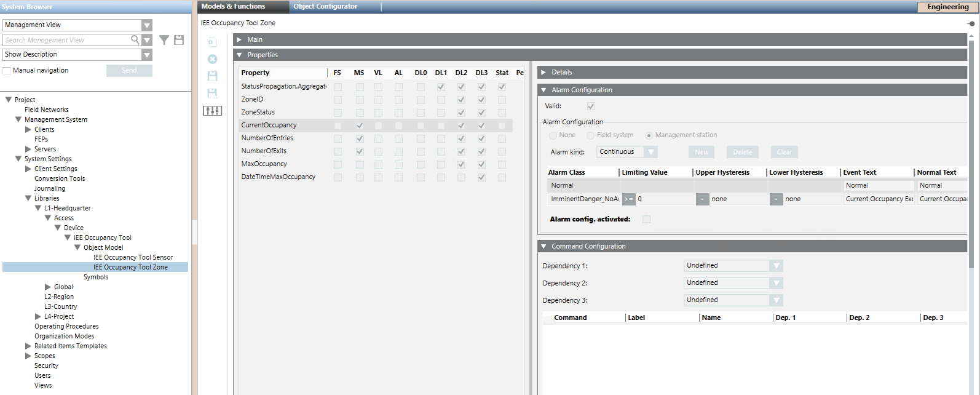
Task: Click the new object icon in the left toolbar
Action: click(212, 42)
